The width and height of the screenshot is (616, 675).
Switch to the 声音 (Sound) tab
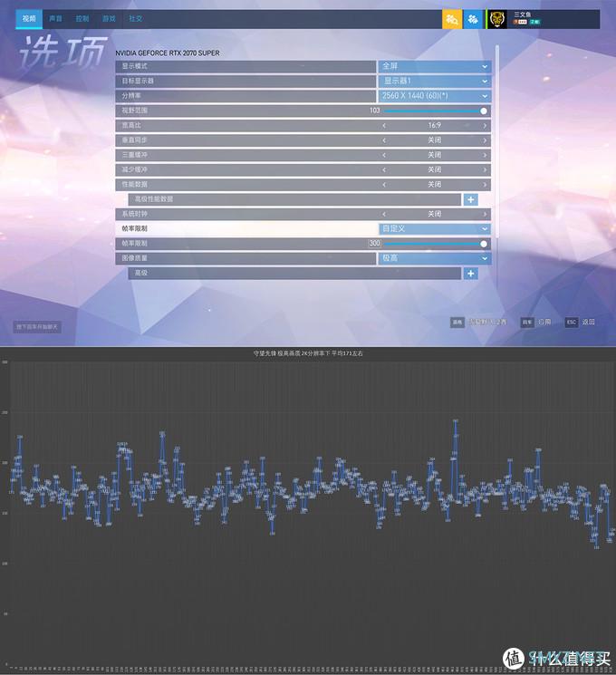(x=55, y=19)
